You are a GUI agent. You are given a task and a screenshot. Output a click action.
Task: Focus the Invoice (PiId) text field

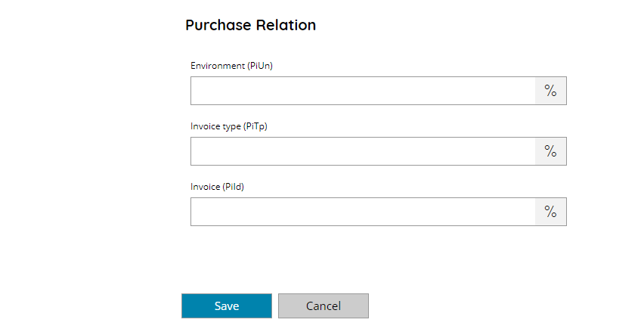363,212
